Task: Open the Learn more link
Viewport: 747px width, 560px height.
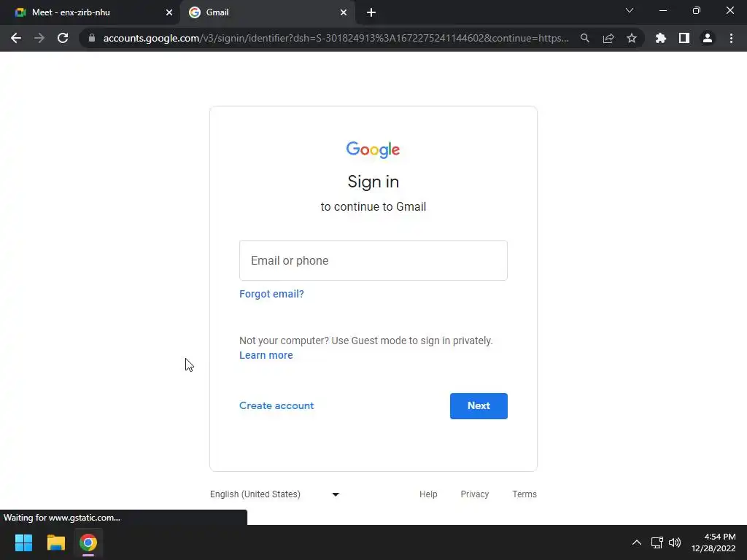Action: 266,355
